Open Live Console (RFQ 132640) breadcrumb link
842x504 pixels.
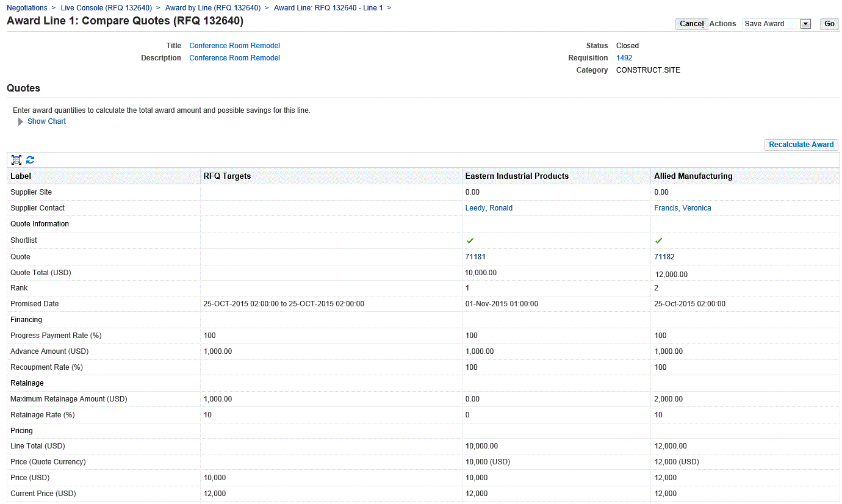pos(106,8)
